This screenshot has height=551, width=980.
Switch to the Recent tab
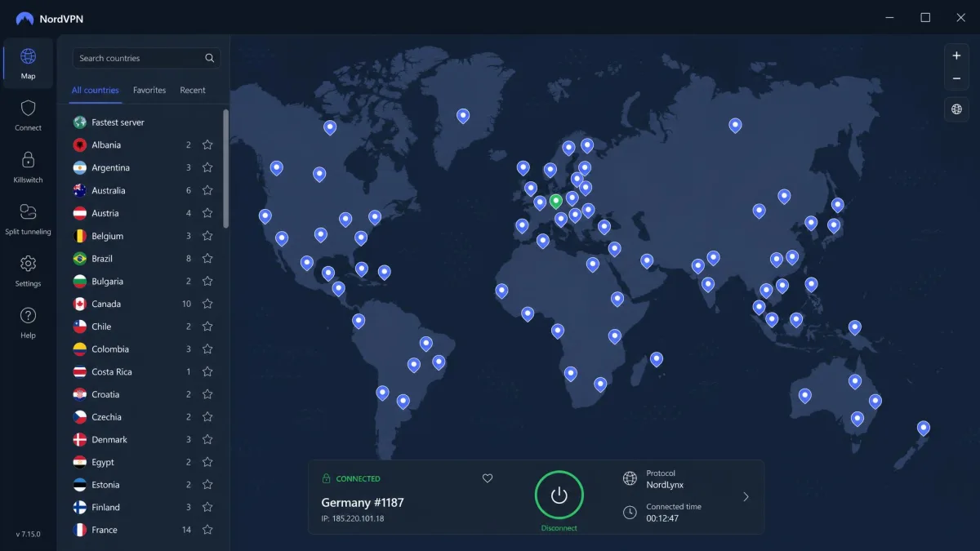pos(193,91)
